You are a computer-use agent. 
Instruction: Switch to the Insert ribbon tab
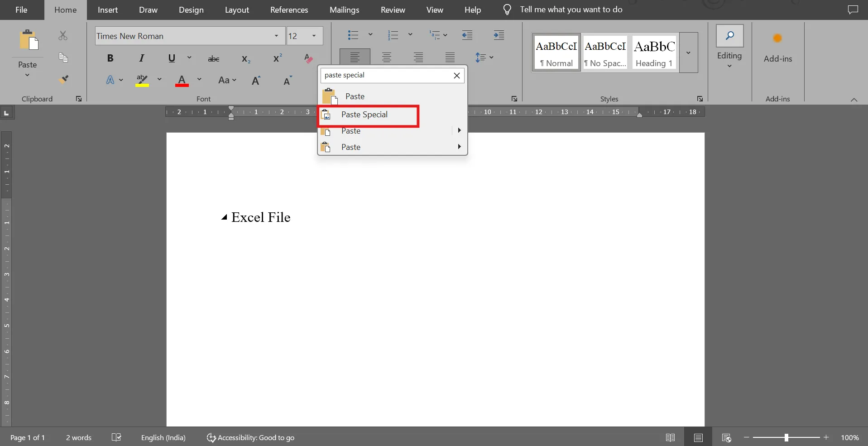[x=108, y=10]
